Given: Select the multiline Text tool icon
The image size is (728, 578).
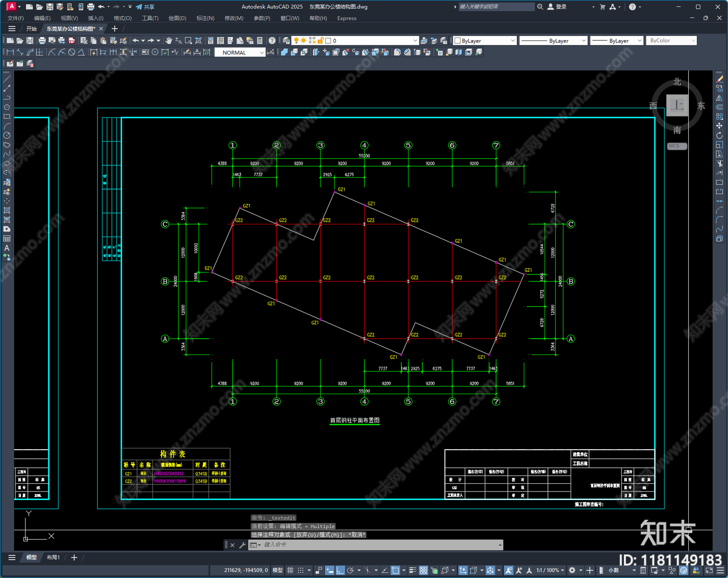Looking at the screenshot, I should (7, 248).
